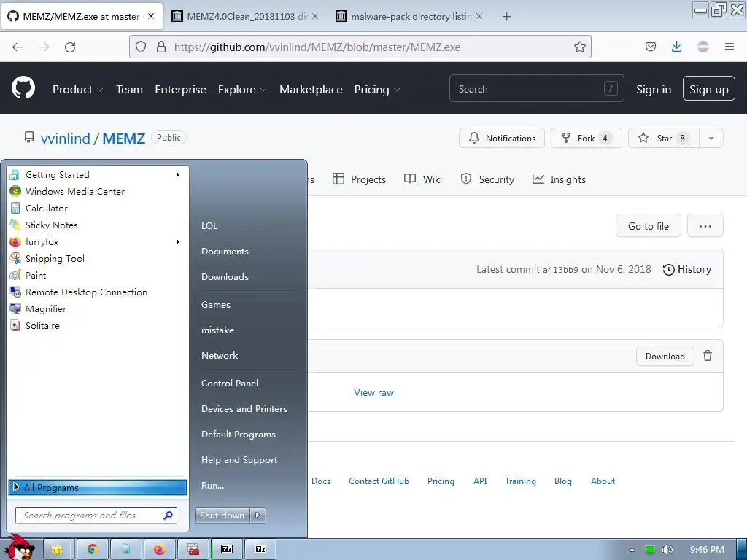Open Control Panel from Start menu

click(230, 384)
